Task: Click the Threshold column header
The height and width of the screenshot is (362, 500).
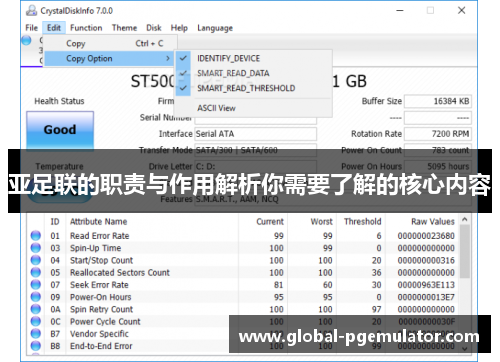Action: point(363,221)
